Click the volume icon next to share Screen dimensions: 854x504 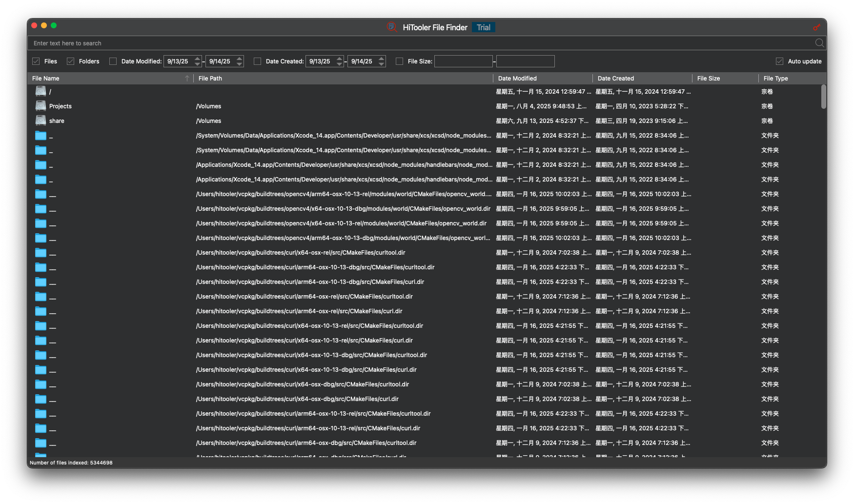[x=40, y=120]
